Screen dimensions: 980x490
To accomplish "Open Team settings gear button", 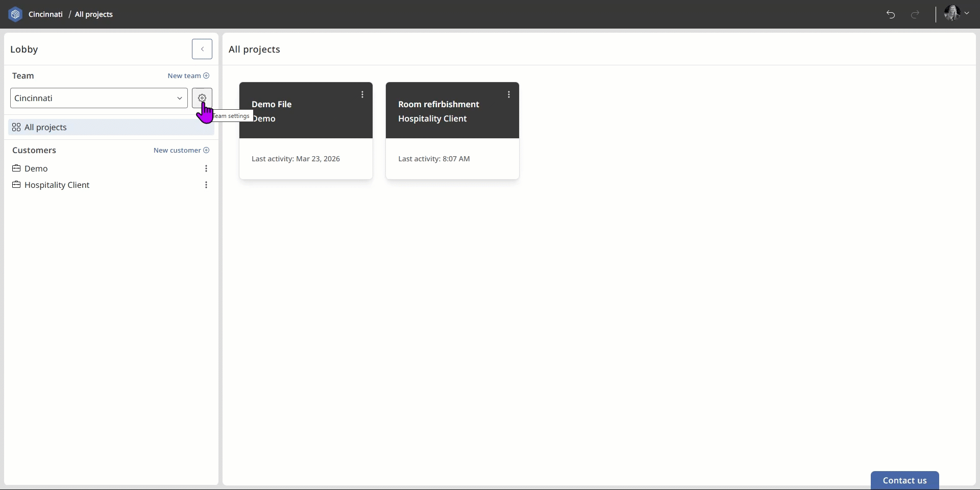I will pyautogui.click(x=202, y=98).
